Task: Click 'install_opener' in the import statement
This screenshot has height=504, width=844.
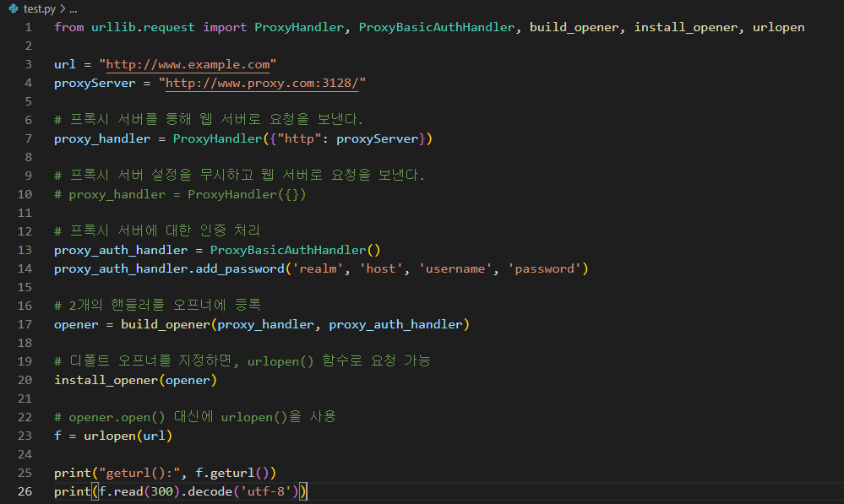Action: (x=686, y=27)
